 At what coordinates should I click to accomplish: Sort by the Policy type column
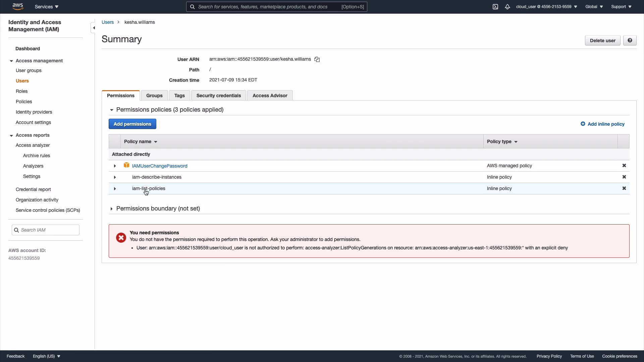[502, 141]
